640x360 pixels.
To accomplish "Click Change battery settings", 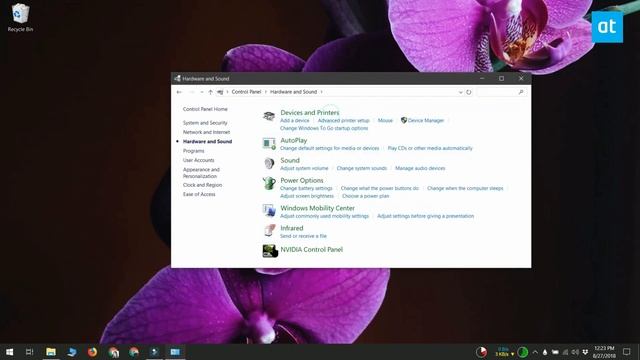I will point(306,189).
